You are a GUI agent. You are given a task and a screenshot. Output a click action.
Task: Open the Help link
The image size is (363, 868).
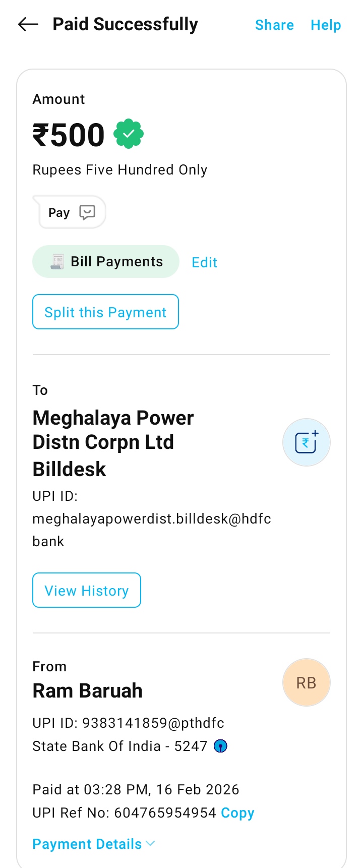point(326,25)
